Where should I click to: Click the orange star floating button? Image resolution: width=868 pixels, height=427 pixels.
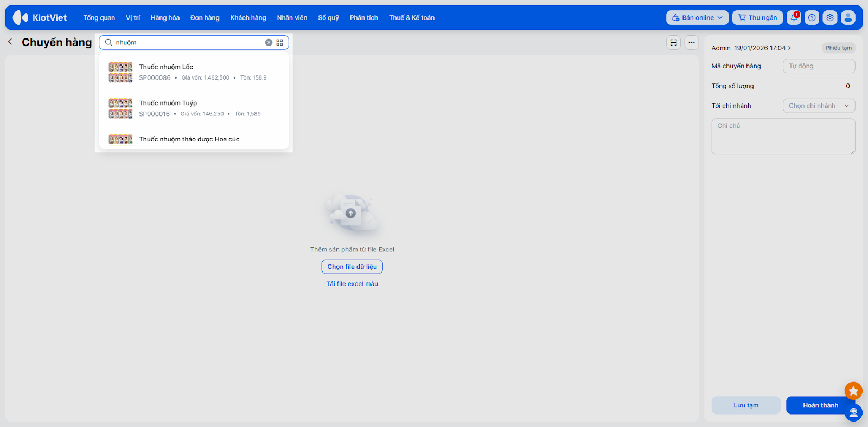[853, 391]
